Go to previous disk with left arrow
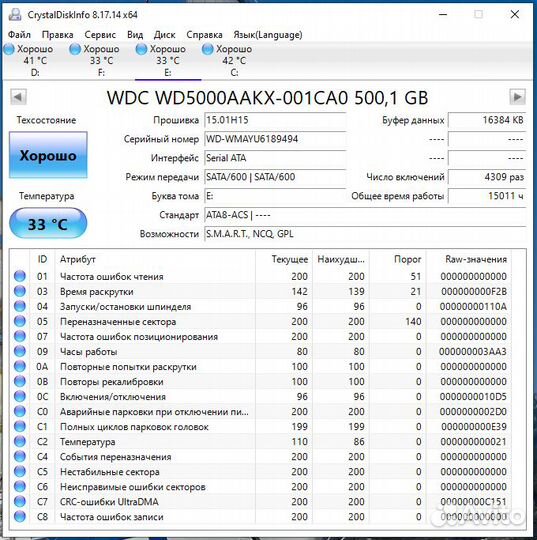537x540 pixels. click(x=18, y=97)
